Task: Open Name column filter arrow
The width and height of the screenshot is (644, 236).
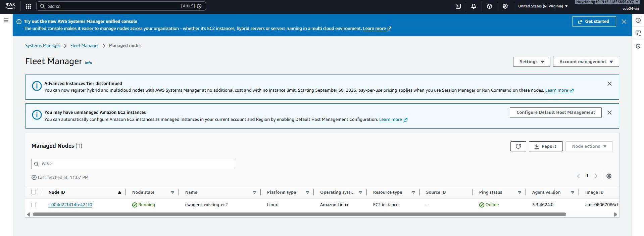Action: (254, 192)
